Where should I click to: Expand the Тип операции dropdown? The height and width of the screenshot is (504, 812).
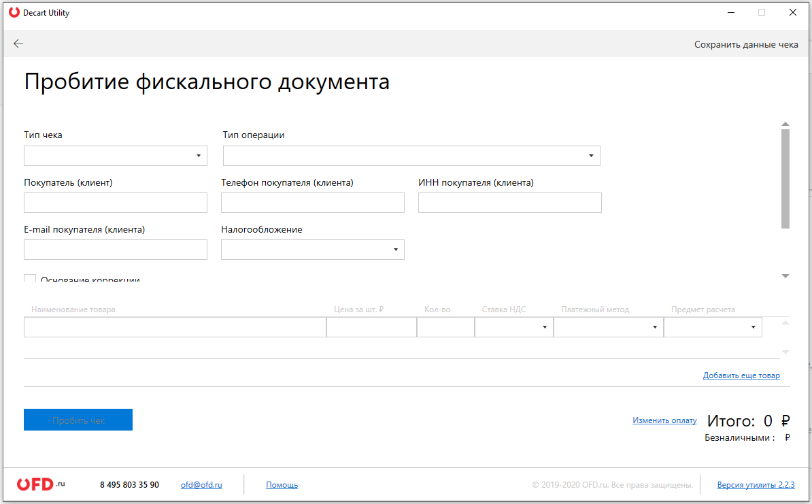(411, 156)
